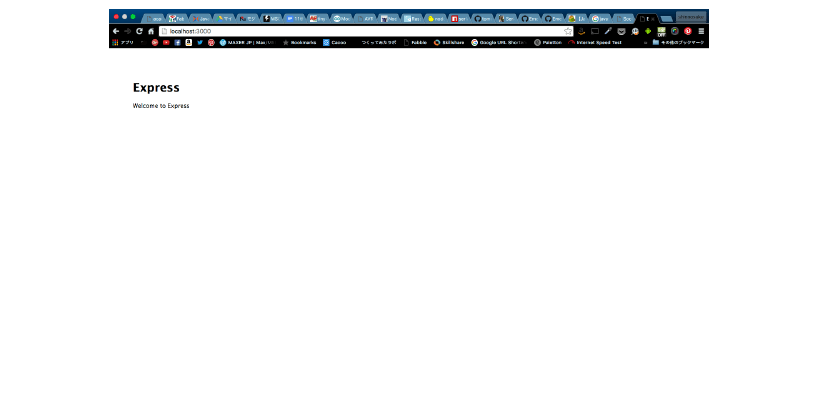Open the Bookmarks star bookmark
Image resolution: width=818 pixels, height=393 pixels.
tap(299, 43)
